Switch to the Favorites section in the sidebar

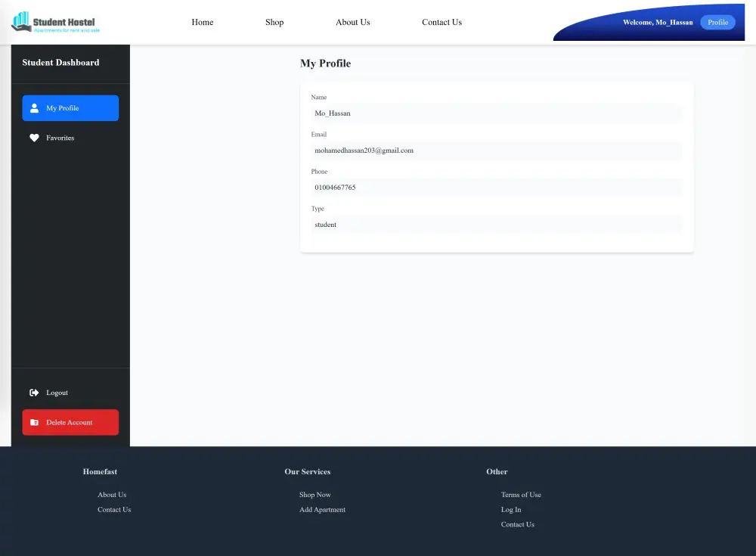coord(61,138)
